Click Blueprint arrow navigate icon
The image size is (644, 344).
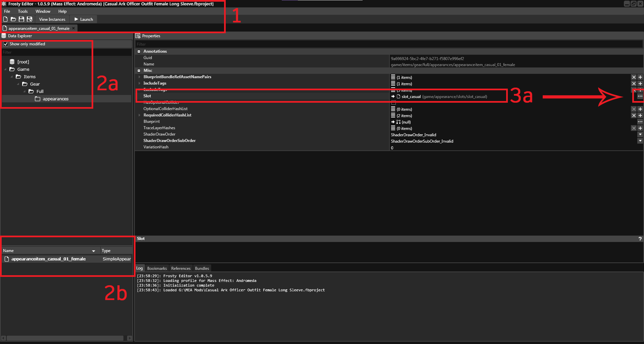(393, 122)
